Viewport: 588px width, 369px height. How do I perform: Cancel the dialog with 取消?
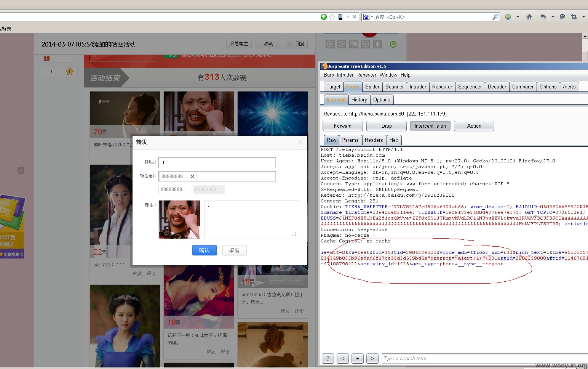coord(235,250)
